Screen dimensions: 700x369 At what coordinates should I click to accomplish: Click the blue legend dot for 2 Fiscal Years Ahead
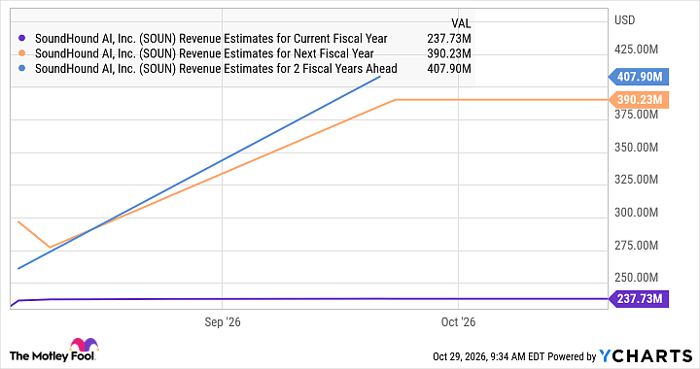22,69
